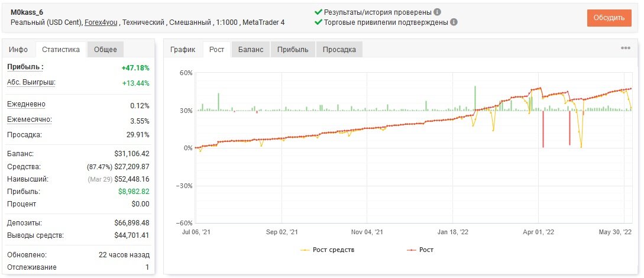Open the three-dots chart options menu

tap(625, 48)
